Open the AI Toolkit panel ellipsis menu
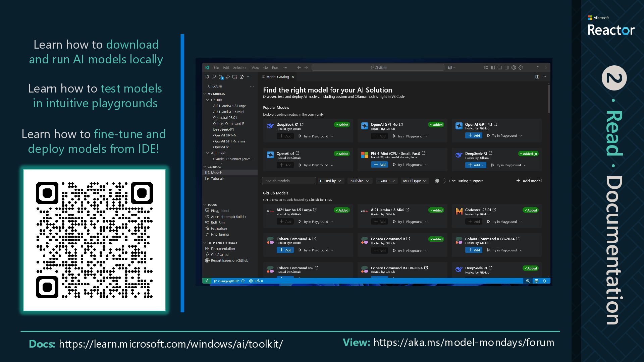The width and height of the screenshot is (644, 362). (252, 86)
